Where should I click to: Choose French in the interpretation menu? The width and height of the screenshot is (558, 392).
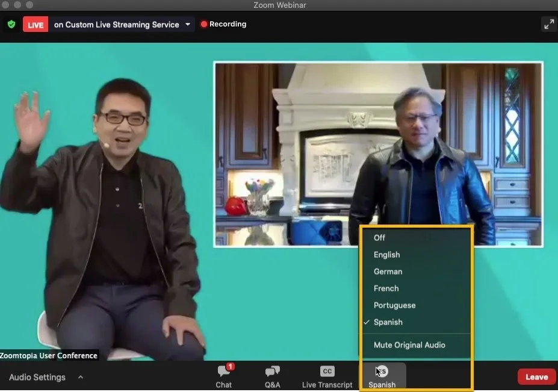pyautogui.click(x=386, y=288)
